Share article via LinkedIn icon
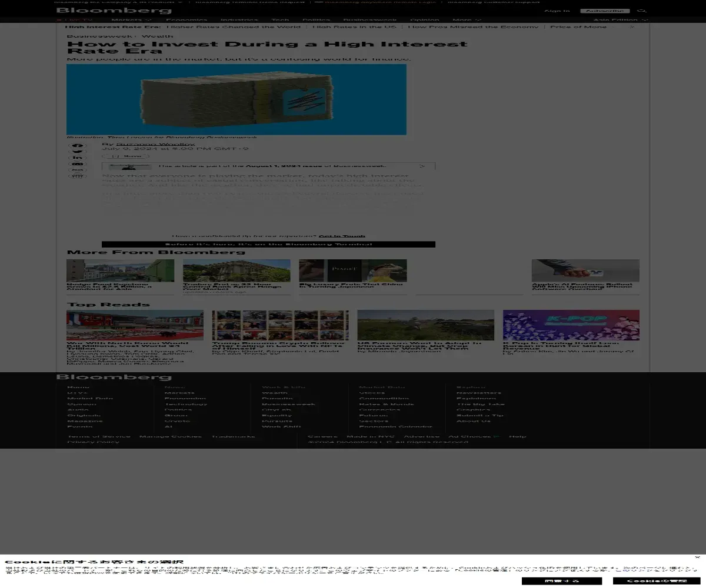 click(78, 158)
